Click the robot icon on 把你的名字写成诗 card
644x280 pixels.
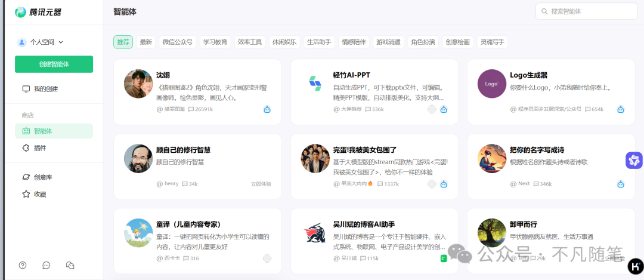(x=621, y=184)
